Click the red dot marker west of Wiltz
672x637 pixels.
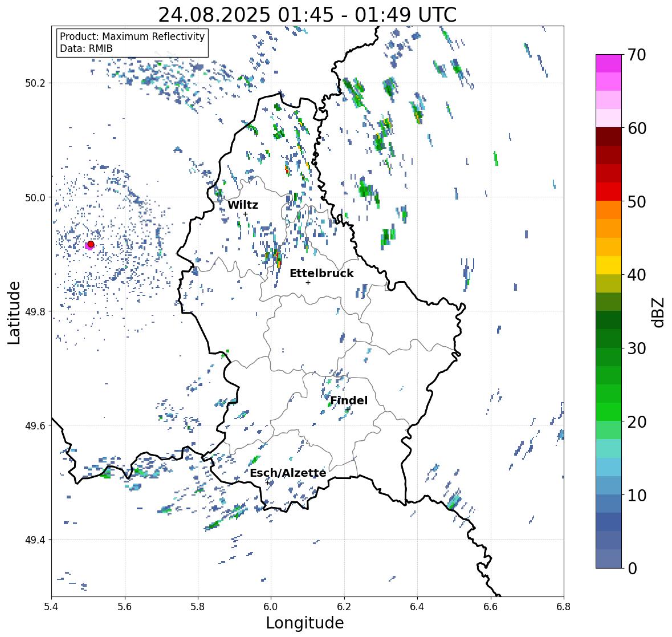91,244
